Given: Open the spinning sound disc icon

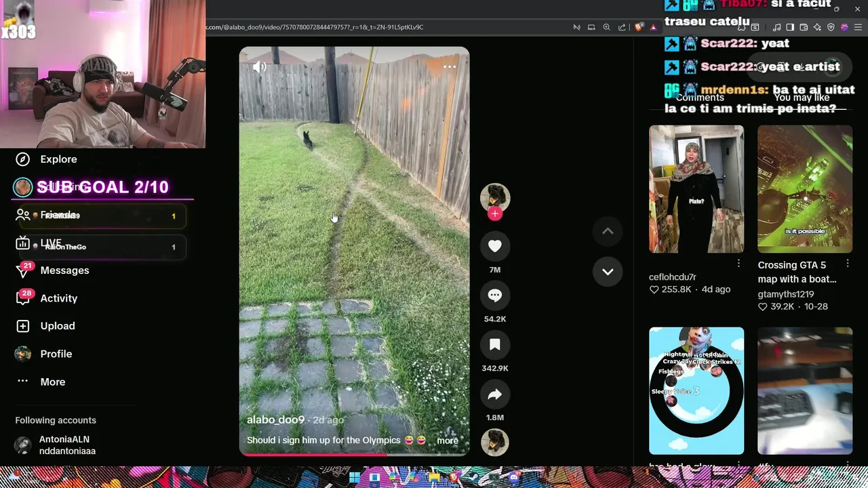Looking at the screenshot, I should (x=495, y=442).
